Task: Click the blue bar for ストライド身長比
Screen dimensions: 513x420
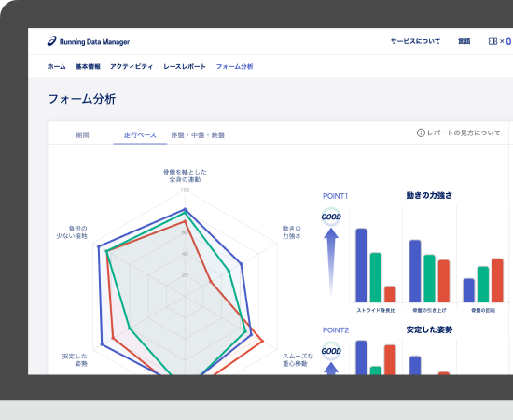Action: click(361, 265)
